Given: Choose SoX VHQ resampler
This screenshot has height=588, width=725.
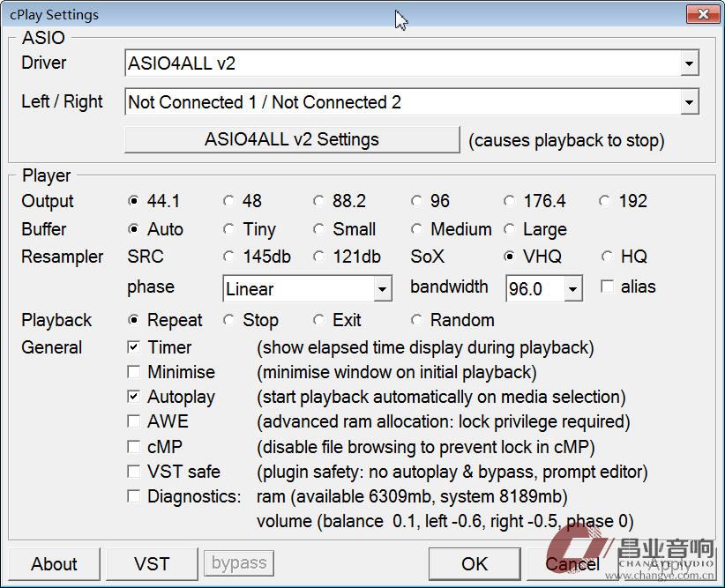Looking at the screenshot, I should tap(510, 257).
